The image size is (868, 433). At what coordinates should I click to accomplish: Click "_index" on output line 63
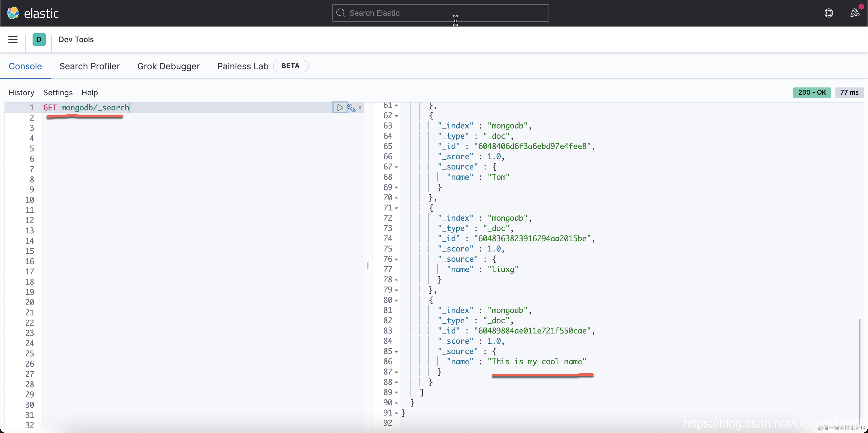(455, 126)
